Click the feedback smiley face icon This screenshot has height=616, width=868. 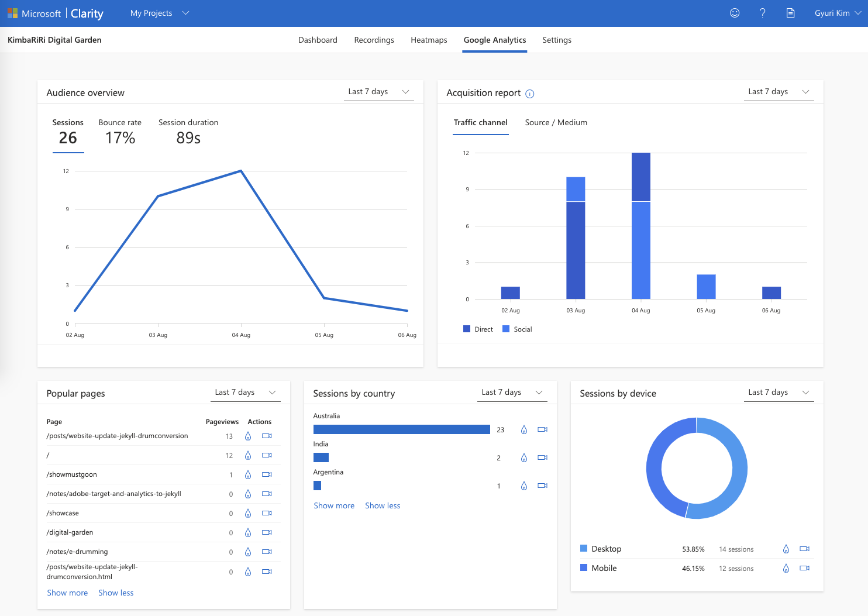point(735,13)
